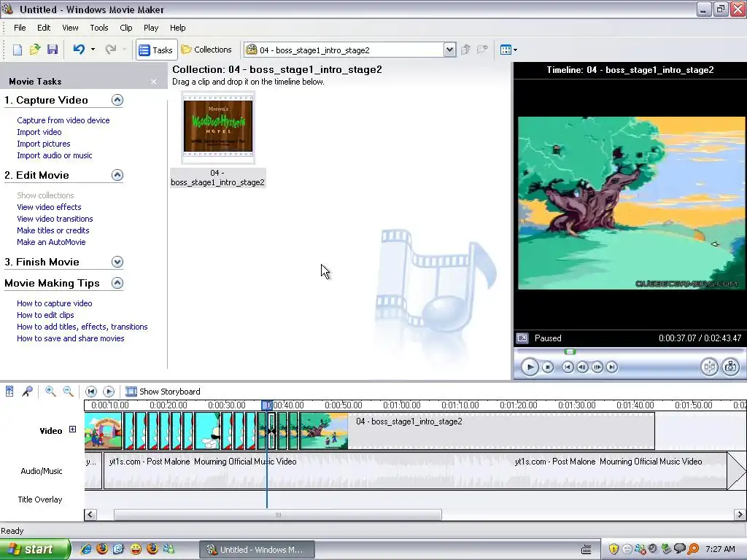Stop the preview playback
The image size is (747, 560).
(548, 367)
